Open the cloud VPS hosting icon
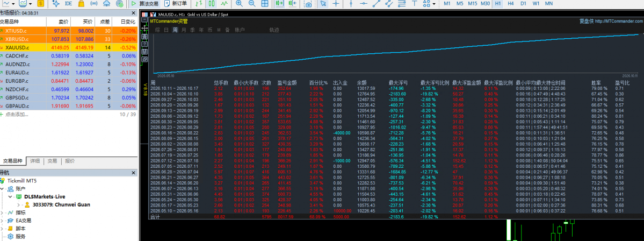 click(x=107, y=4)
